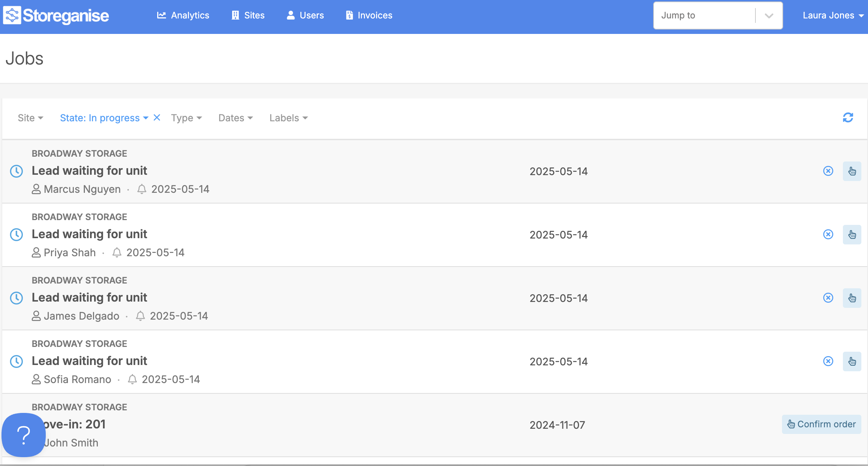Click clock status icon for Sofia Romano job
Screen dimensions: 868x466
coord(16,361)
